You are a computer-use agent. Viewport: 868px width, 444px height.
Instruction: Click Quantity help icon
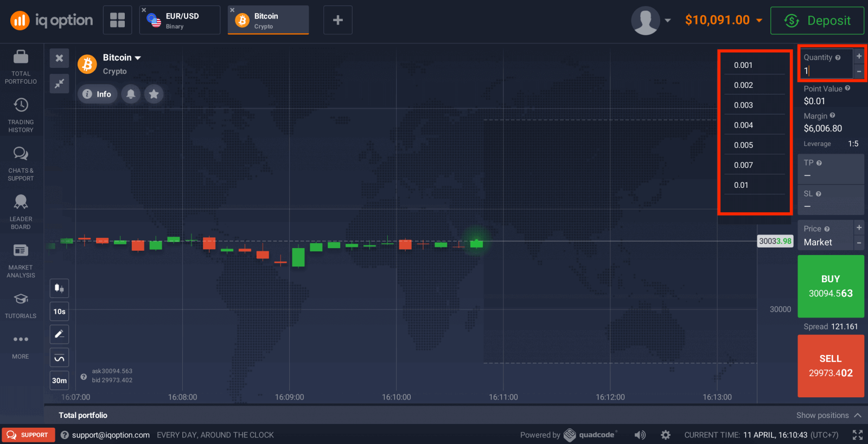point(838,58)
